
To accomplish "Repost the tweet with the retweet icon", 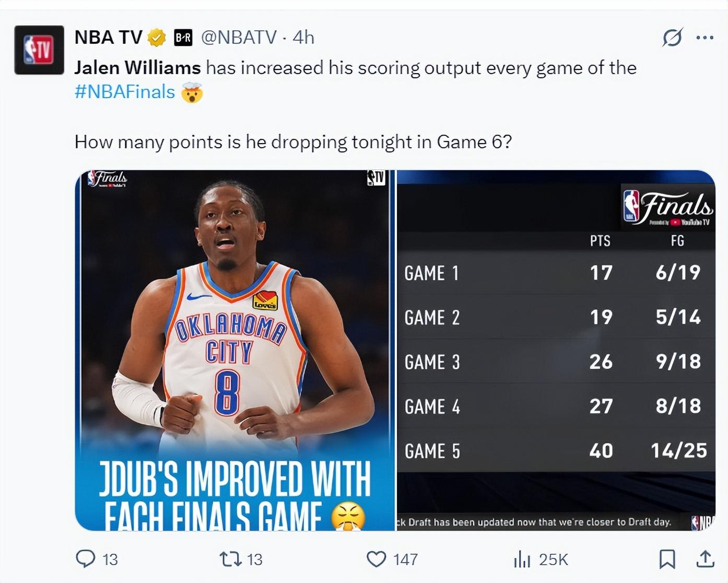I will click(230, 559).
